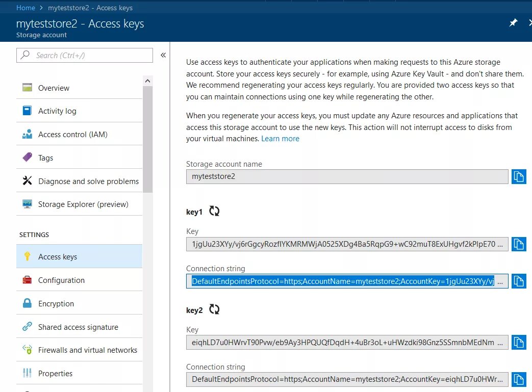Copy the storage account name
Screen dimensions: 532x392
click(518, 177)
